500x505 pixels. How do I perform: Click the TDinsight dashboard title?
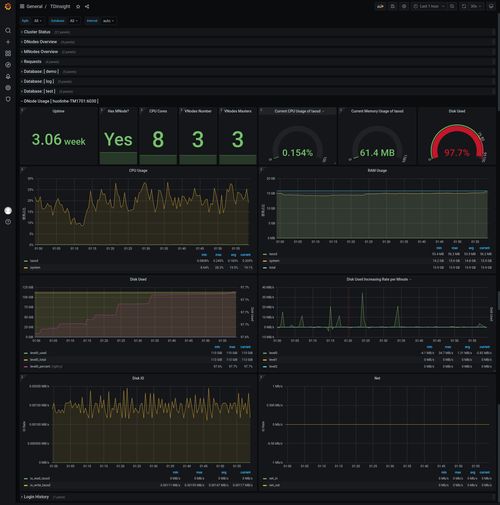click(x=60, y=6)
